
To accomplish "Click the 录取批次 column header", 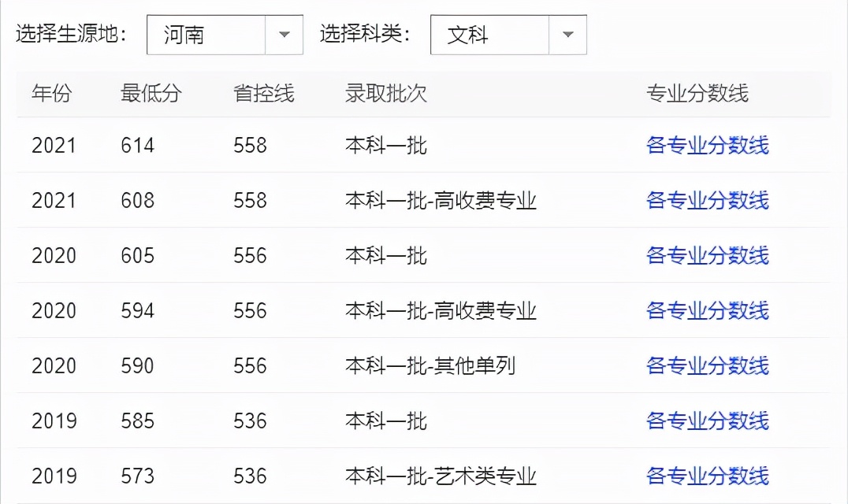I will [385, 94].
